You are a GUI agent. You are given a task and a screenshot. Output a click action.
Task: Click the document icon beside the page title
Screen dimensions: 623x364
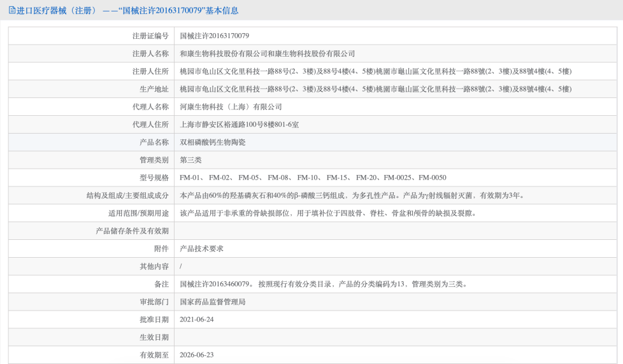[12, 11]
